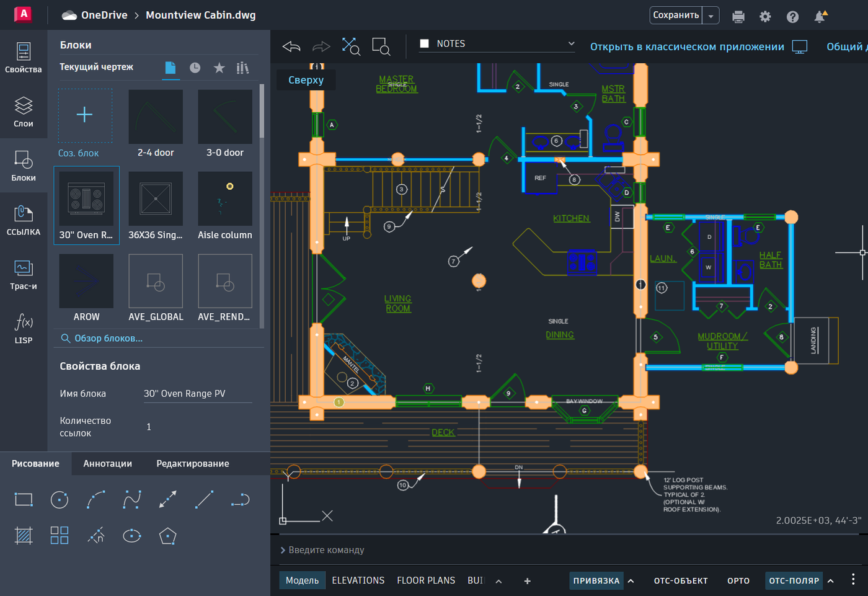
Task: Open the LISP panel
Action: pos(24,329)
